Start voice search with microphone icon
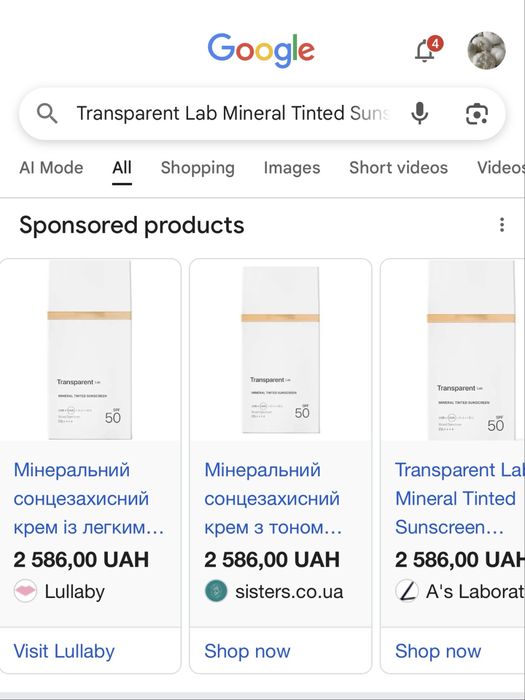Screen dimensions: 525x700 tap(419, 113)
